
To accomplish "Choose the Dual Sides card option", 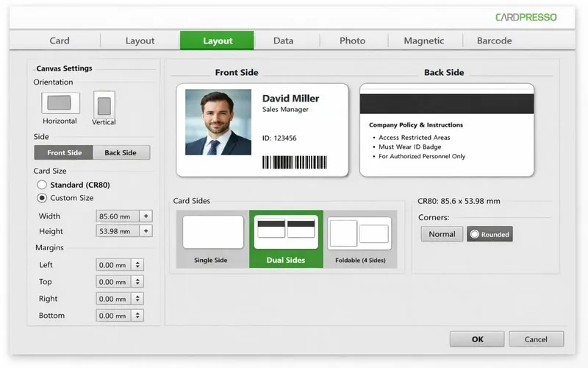I will [286, 238].
